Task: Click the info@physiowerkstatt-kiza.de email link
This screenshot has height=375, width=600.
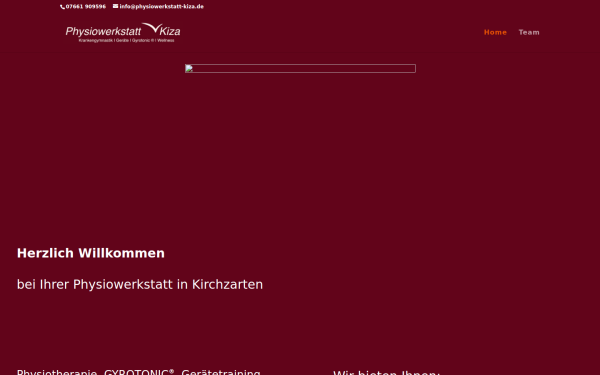Action: 161,7
